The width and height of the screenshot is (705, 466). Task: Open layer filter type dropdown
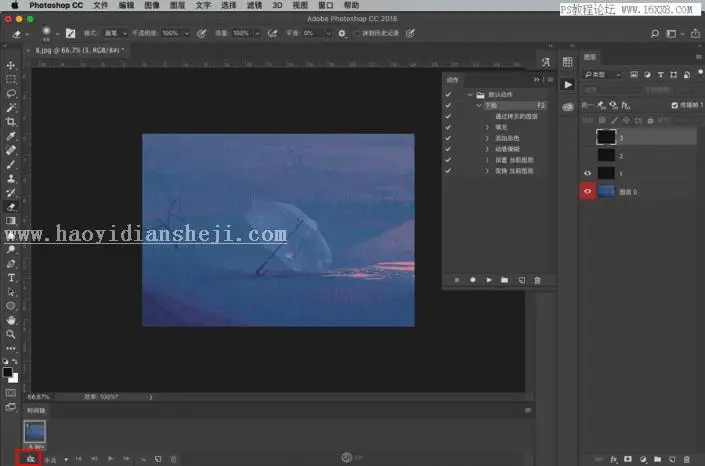(602, 75)
